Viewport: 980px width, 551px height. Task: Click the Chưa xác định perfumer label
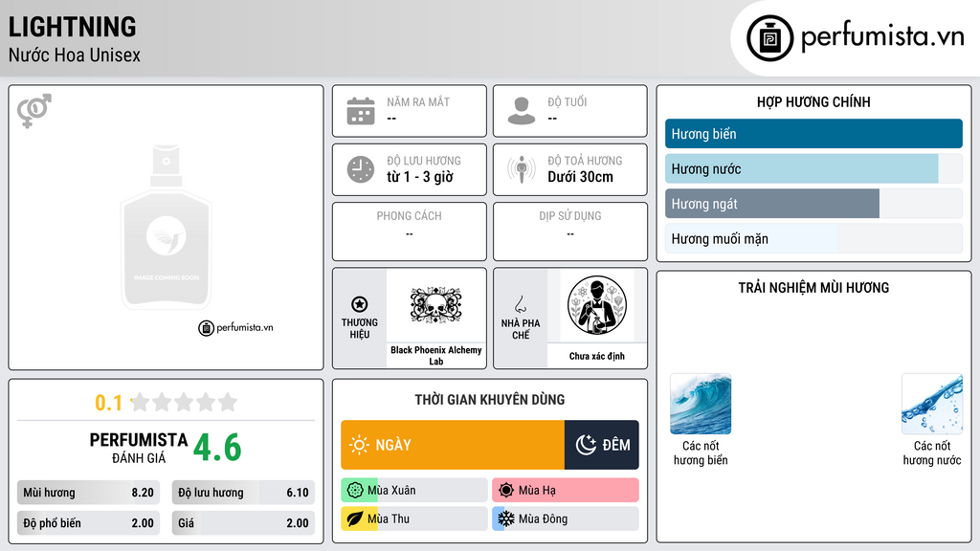597,356
